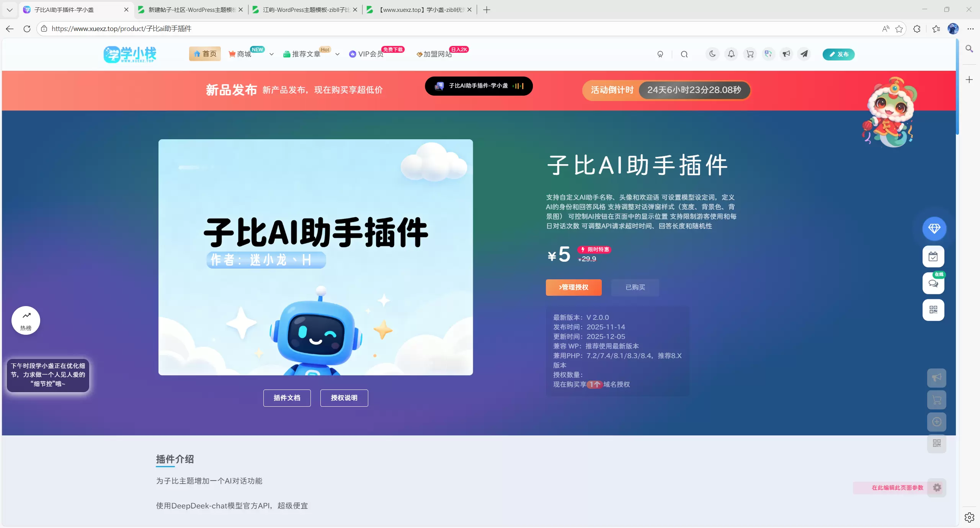Toggle favorite star in the address bar
This screenshot has height=528, width=980.
[x=899, y=29]
